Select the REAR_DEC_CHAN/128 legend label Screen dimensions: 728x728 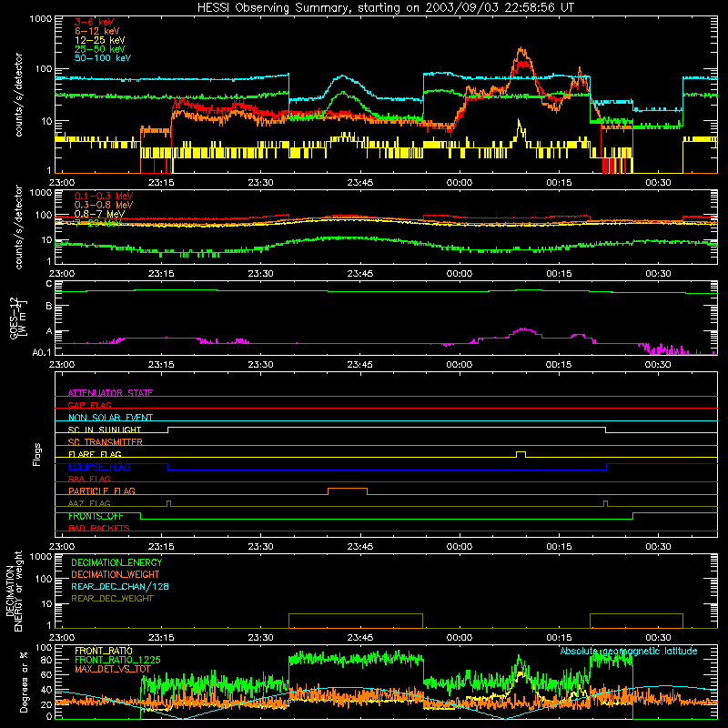(x=120, y=586)
